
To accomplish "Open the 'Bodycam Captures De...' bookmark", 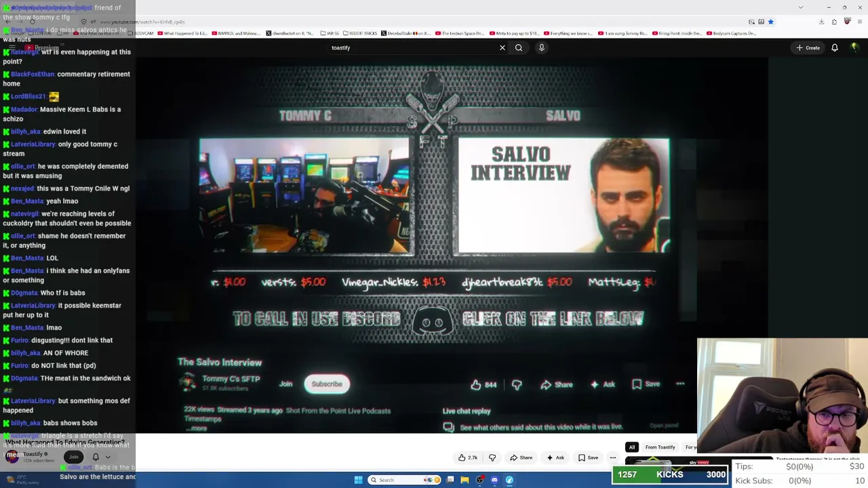I will 731,33.
